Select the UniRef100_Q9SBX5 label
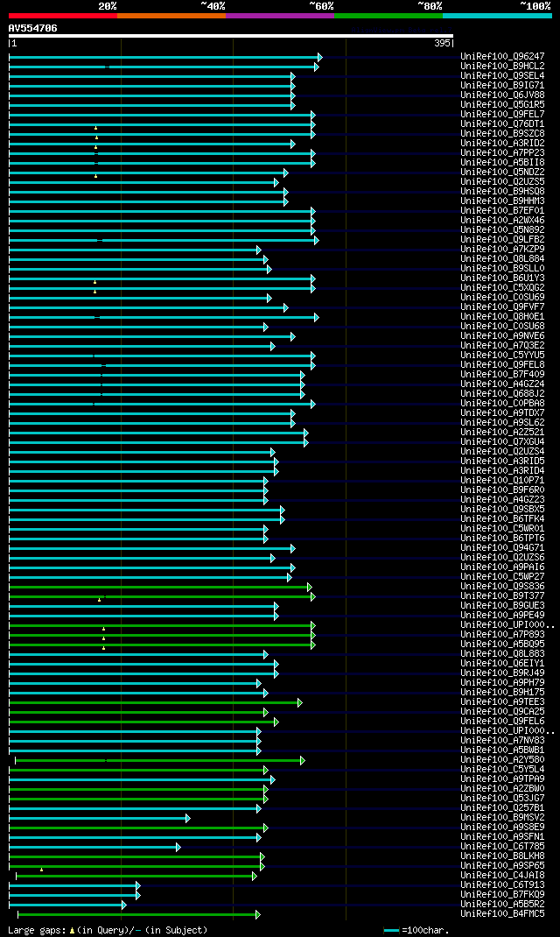The height and width of the screenshot is (937, 560). [502, 510]
